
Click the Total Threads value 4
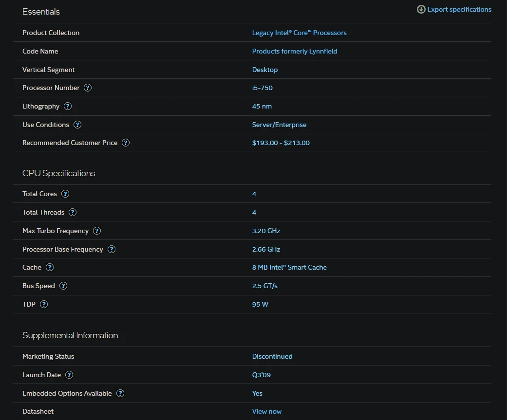tap(254, 212)
